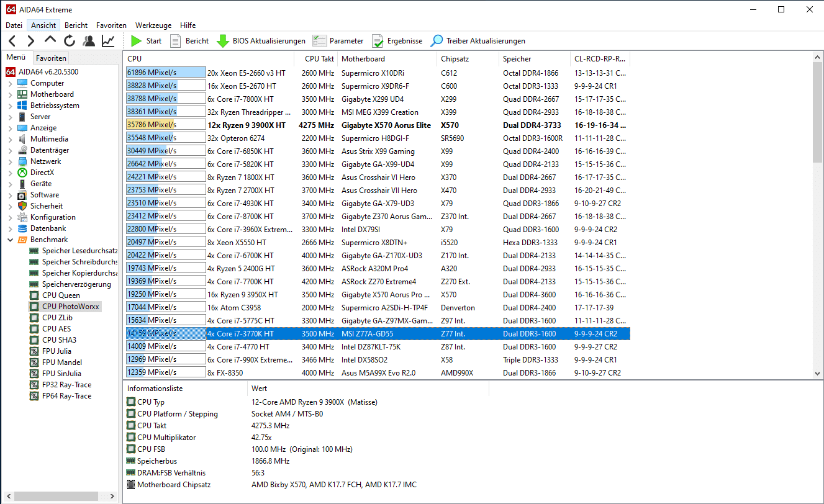Select FP64 Ray-Trace benchmark item
The width and height of the screenshot is (824, 504).
(66, 396)
